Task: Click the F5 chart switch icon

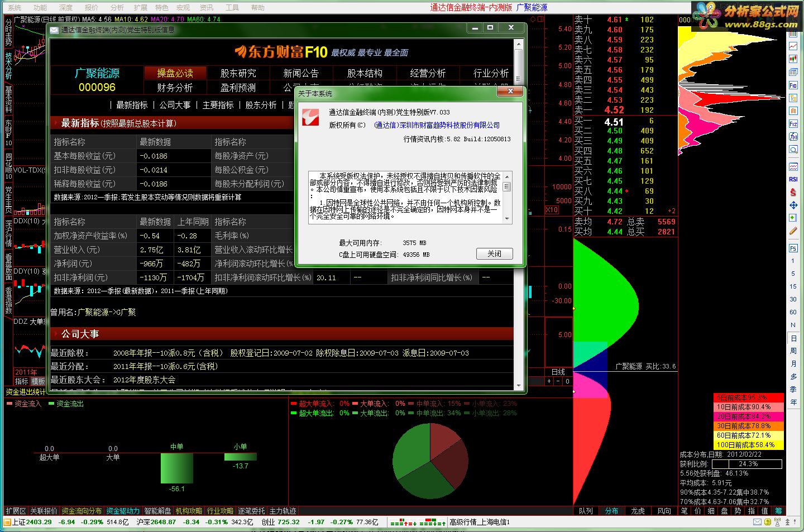Action: (793, 248)
